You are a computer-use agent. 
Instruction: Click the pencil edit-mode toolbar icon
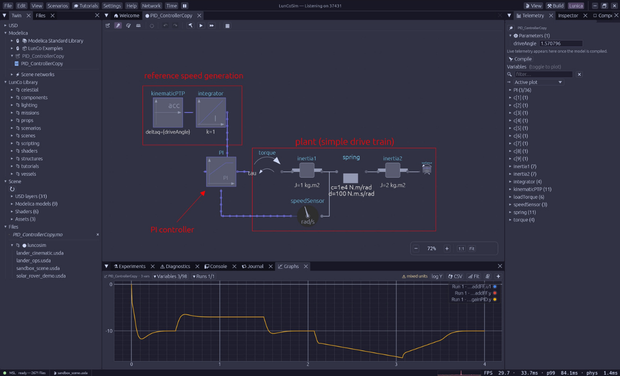click(118, 26)
